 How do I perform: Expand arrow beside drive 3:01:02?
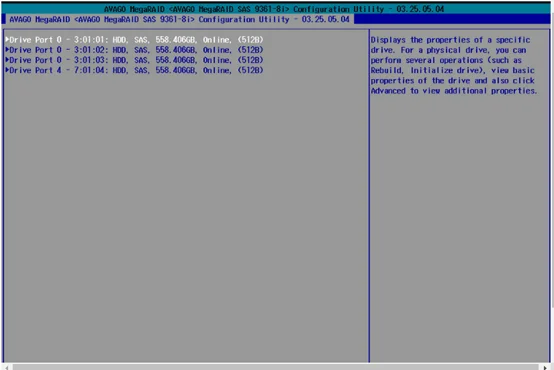pos(7,50)
